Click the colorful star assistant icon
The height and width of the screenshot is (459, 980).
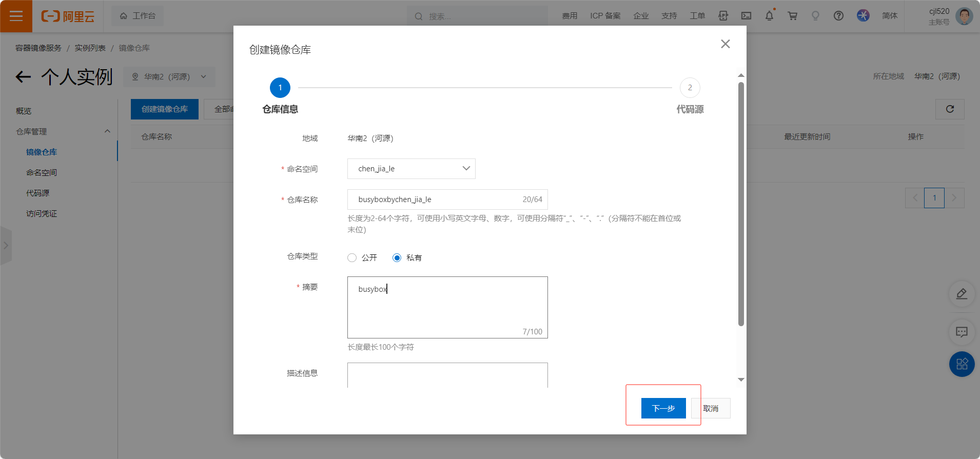tap(863, 16)
